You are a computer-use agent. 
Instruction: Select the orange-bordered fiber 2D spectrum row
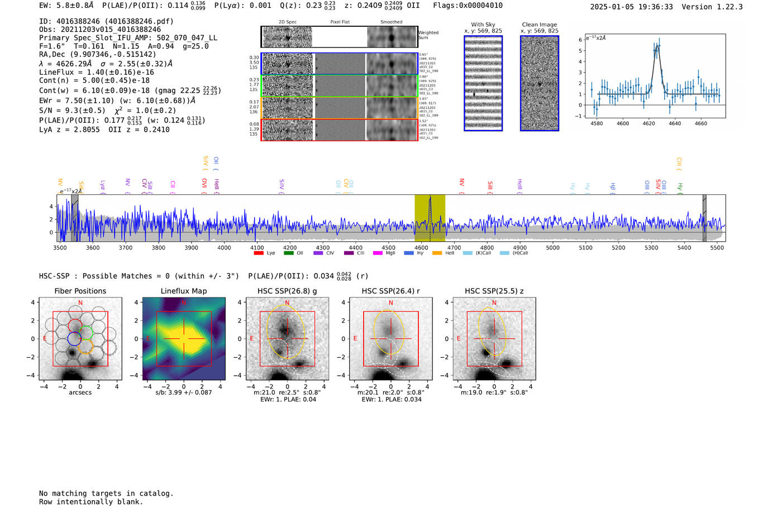[340, 108]
